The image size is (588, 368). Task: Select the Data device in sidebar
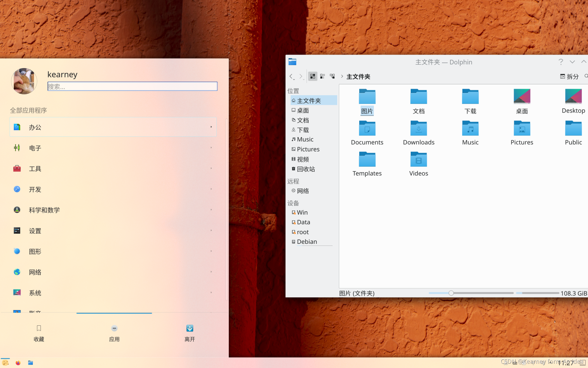click(303, 222)
